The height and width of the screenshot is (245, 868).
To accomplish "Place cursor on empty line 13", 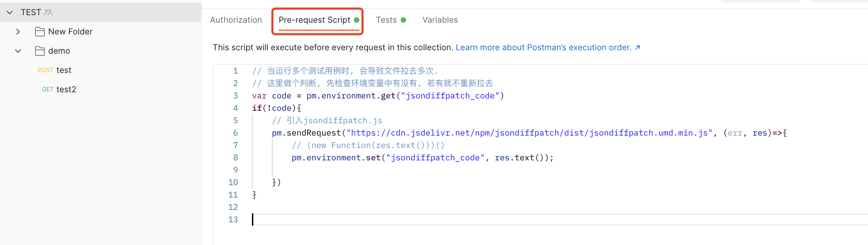I will tap(413, 220).
